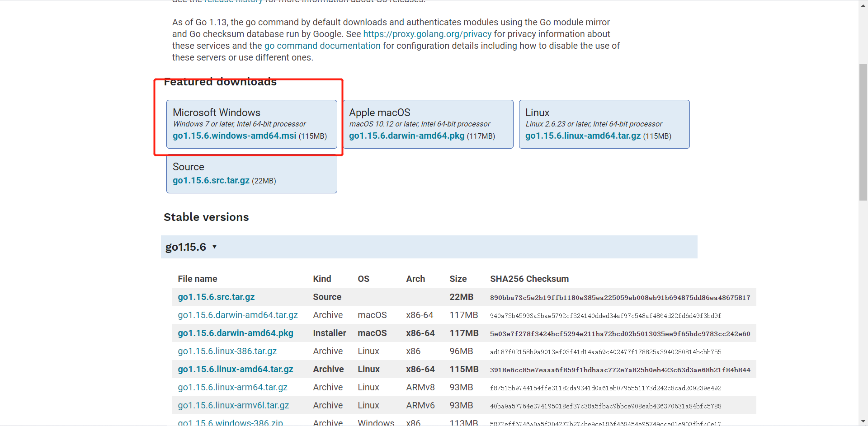Click the 'ARMv8' arch cell

420,387
